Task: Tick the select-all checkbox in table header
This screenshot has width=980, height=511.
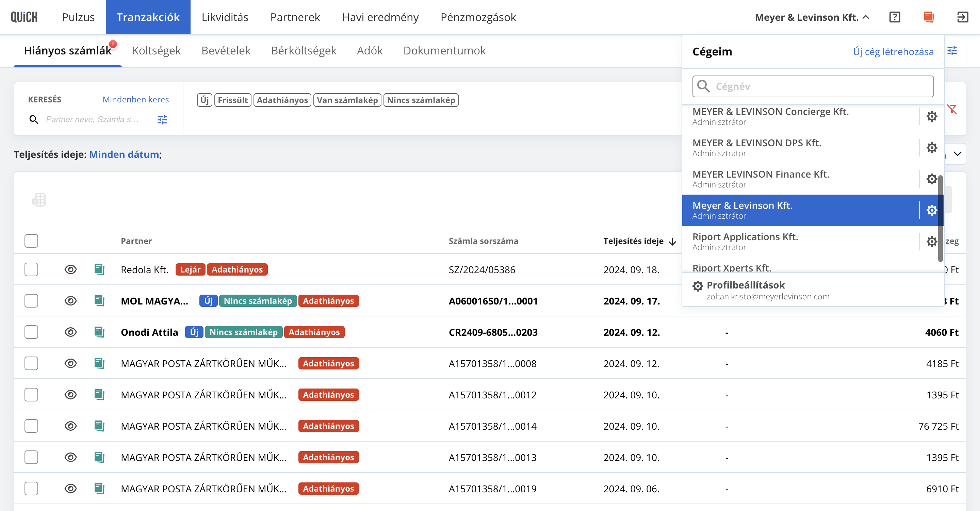Action: tap(31, 241)
